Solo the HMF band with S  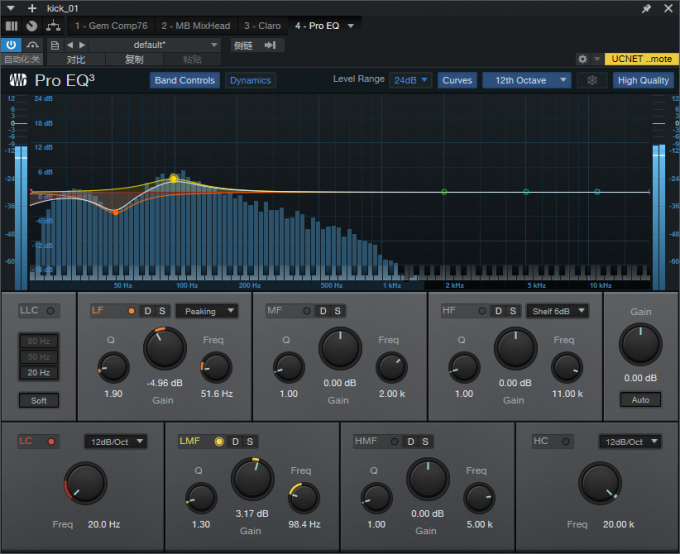click(425, 441)
